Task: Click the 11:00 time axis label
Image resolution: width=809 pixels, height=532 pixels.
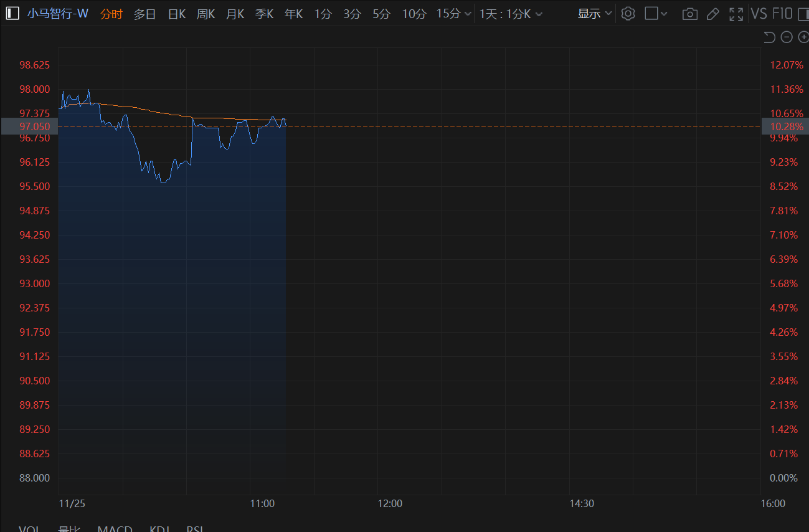Action: pos(262,503)
